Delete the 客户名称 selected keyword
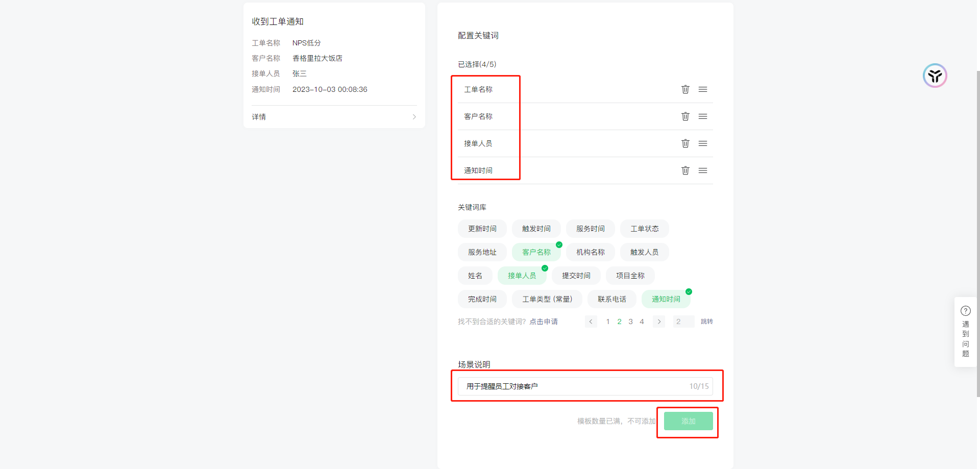Viewport: 980px width, 469px height. [x=685, y=116]
